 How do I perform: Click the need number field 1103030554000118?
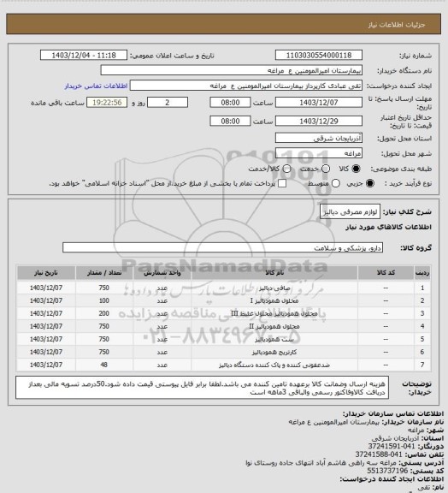click(x=319, y=56)
